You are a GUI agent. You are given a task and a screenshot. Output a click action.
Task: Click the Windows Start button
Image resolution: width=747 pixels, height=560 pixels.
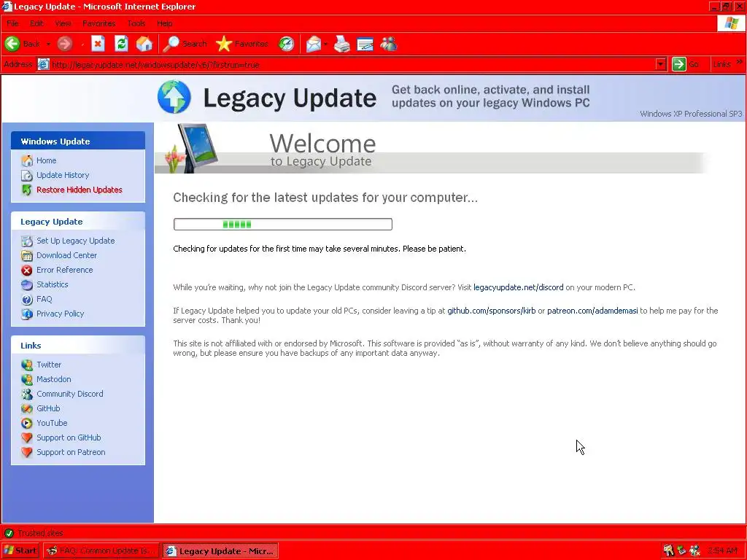(20, 551)
